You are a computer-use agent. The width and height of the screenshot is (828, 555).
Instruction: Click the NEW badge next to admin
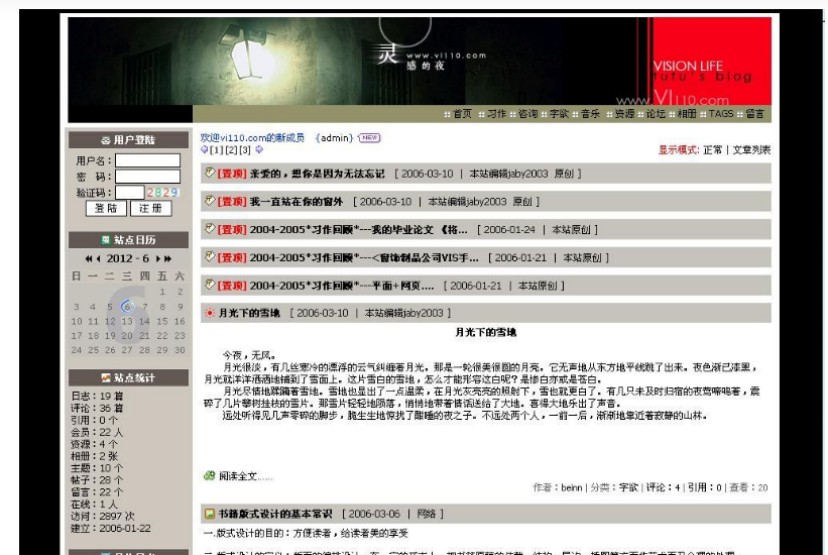369,138
